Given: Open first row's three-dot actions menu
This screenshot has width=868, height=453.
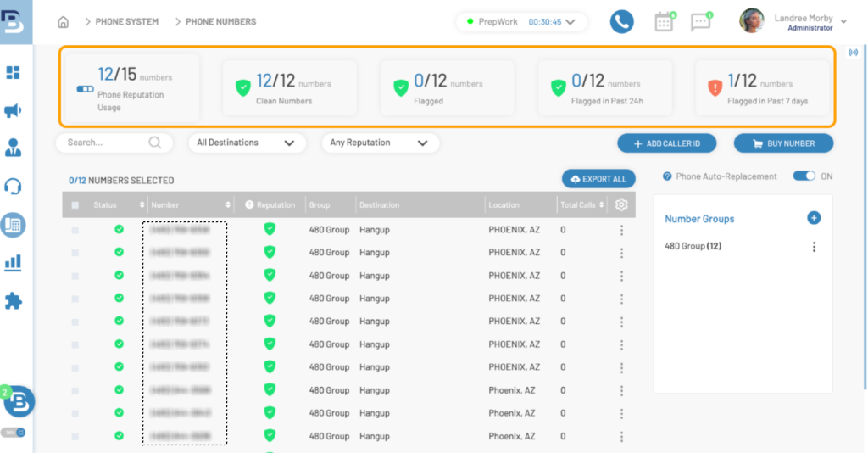Looking at the screenshot, I should (x=621, y=230).
